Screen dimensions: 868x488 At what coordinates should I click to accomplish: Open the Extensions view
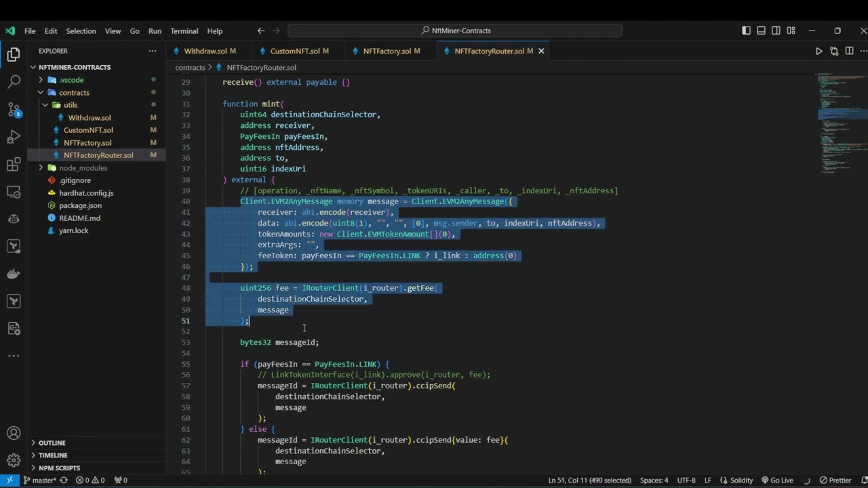[14, 165]
